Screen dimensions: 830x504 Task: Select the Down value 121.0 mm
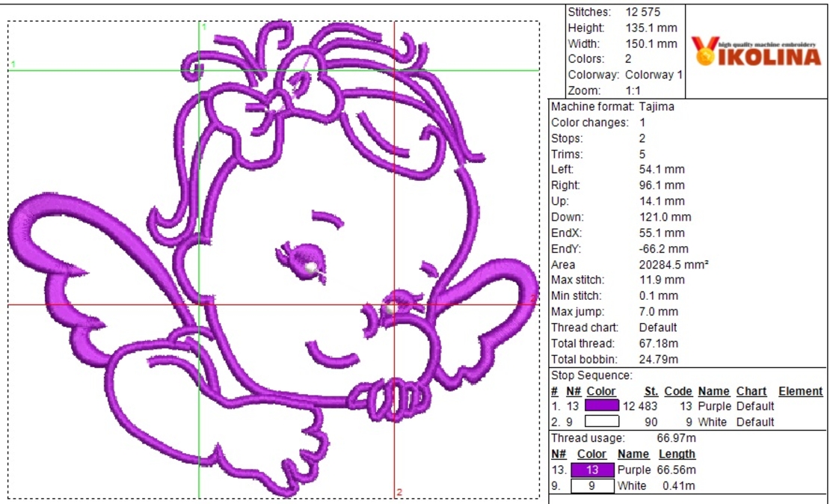[665, 217]
